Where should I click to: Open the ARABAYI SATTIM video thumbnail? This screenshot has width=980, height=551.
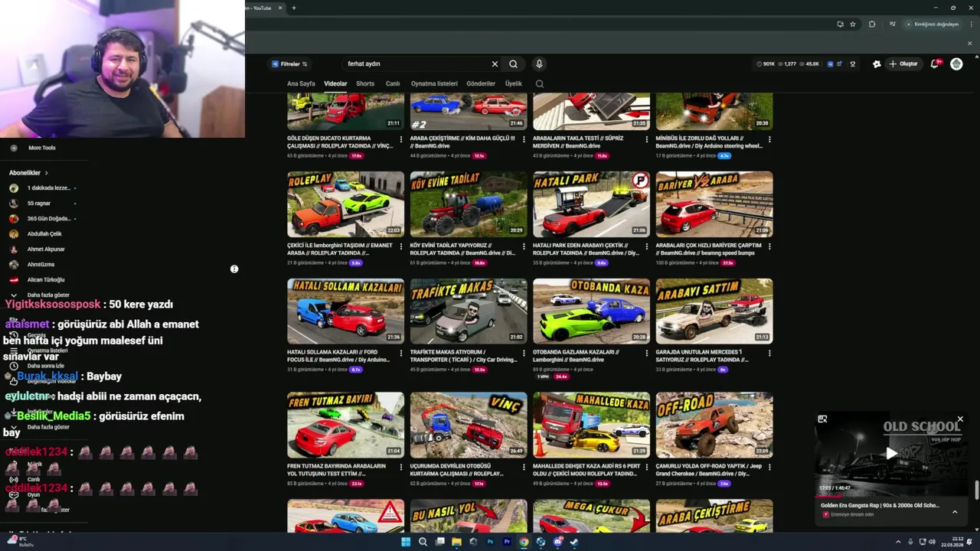714,311
